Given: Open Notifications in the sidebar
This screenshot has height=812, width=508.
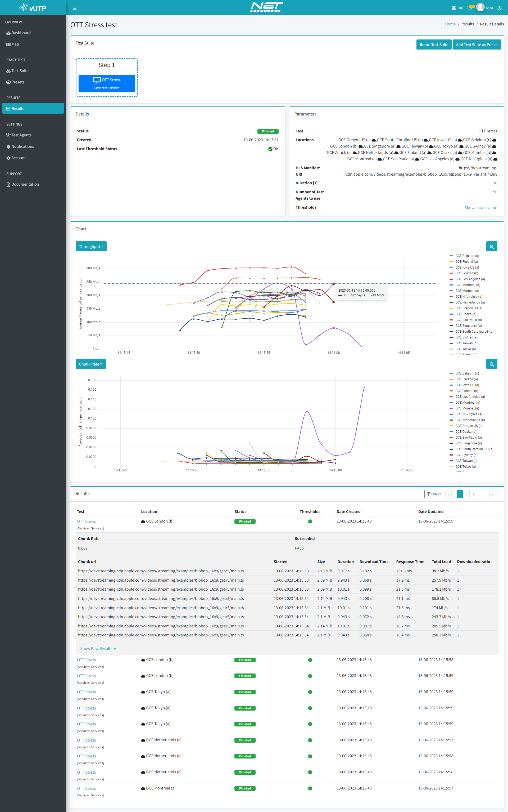Looking at the screenshot, I should pos(33,147).
